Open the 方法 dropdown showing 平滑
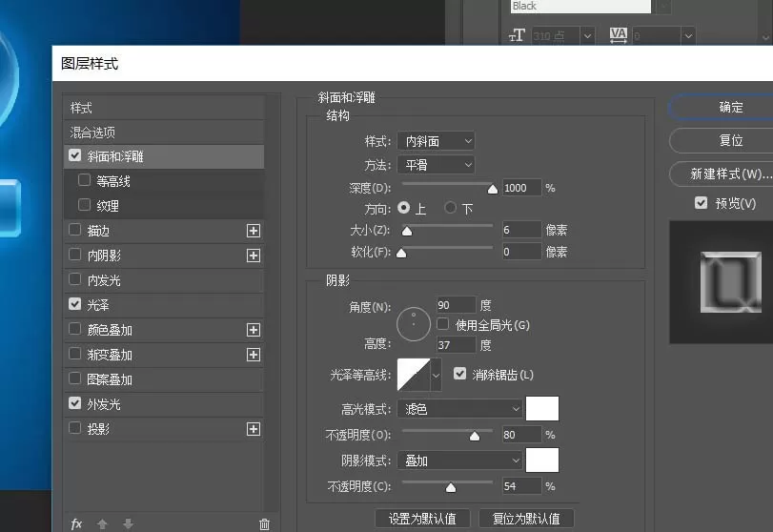The height and width of the screenshot is (532, 773). click(x=437, y=165)
